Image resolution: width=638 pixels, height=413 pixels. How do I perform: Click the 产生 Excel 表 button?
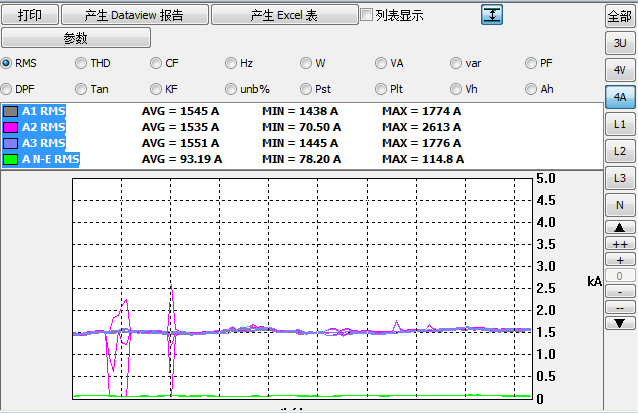click(x=284, y=15)
